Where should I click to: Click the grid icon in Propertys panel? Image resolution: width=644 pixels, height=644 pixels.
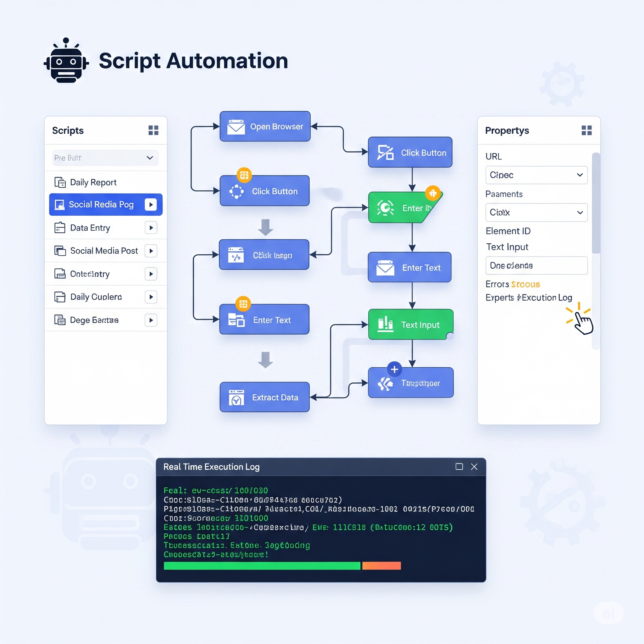pyautogui.click(x=586, y=130)
